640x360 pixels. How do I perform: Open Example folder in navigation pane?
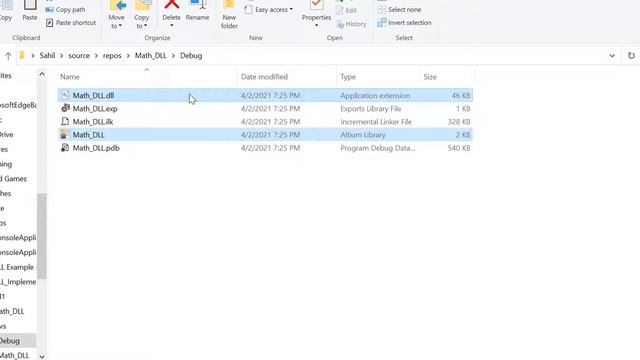(x=17, y=267)
